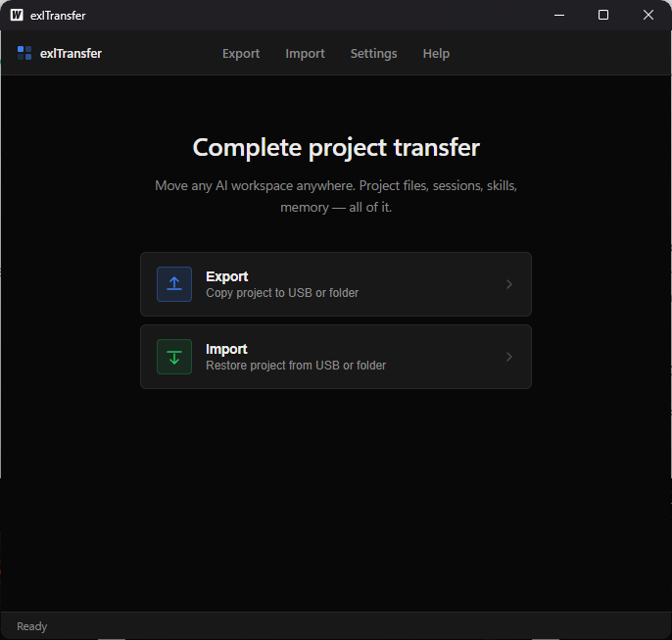Go to Settings in the top navigation
Screen dimensions: 672x640
(x=374, y=54)
